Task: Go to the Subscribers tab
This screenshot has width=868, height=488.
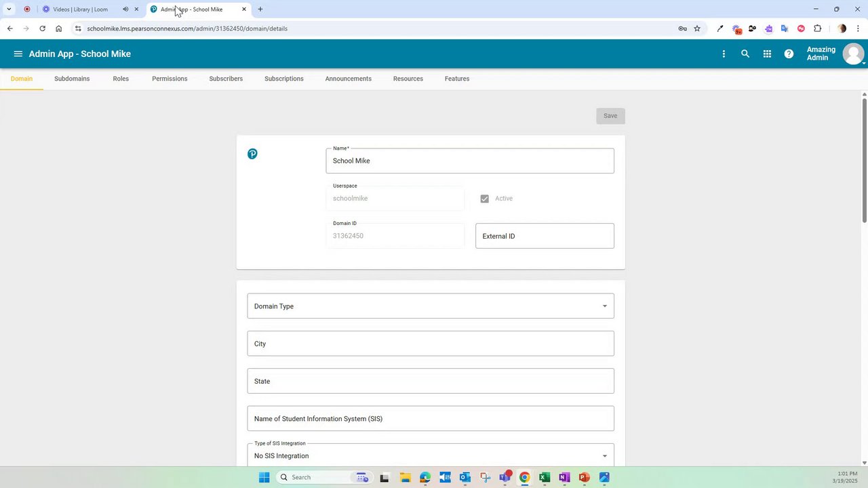Action: [226, 79]
